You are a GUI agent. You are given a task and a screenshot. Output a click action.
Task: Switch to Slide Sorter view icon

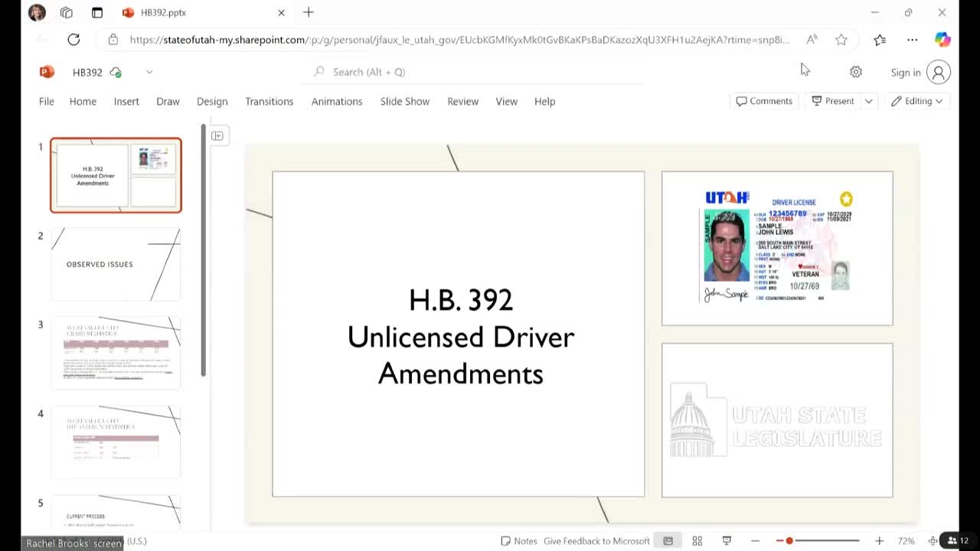tap(697, 541)
